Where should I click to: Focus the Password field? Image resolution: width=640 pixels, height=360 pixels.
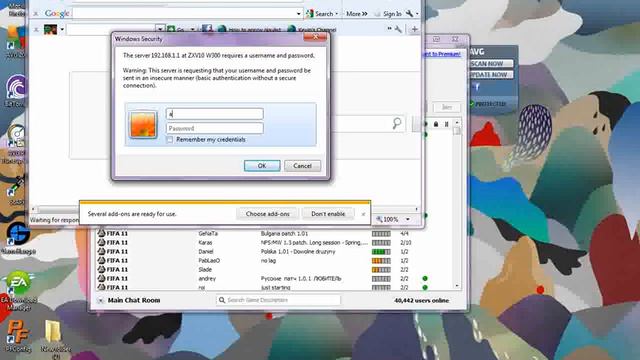(215, 128)
